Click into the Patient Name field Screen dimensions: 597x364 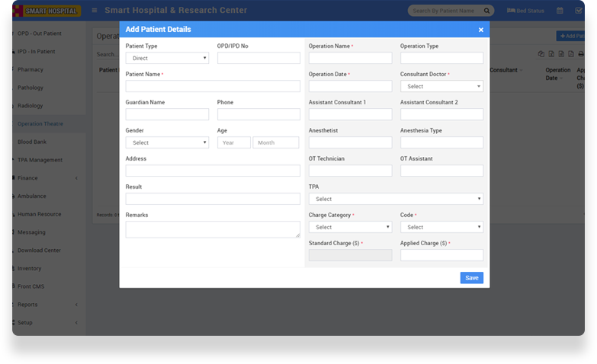[x=213, y=86]
